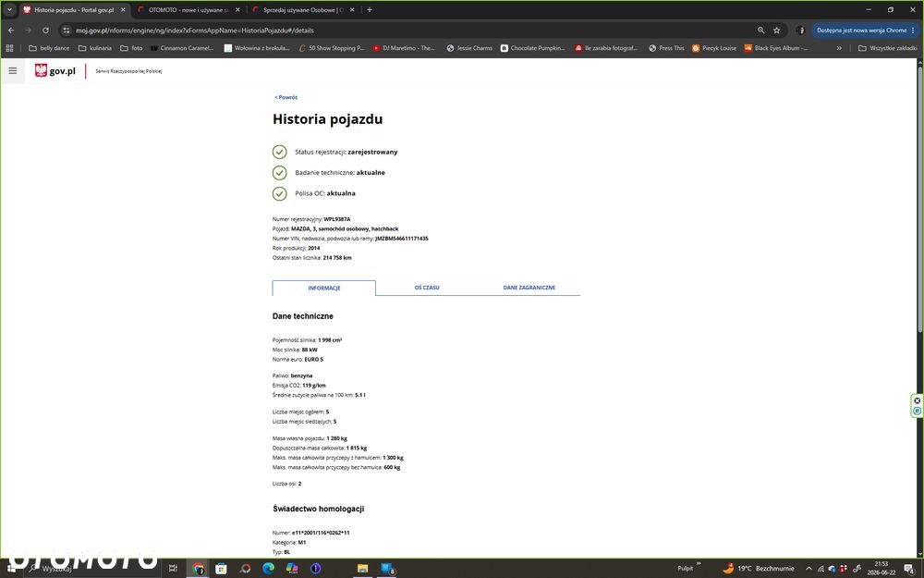924x578 pixels.
Task: Open Chrome from the taskbar
Action: (198, 569)
